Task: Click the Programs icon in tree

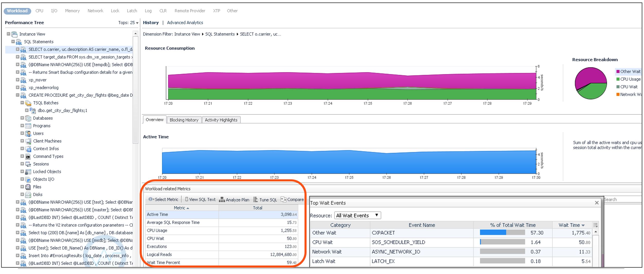Action: click(28, 126)
